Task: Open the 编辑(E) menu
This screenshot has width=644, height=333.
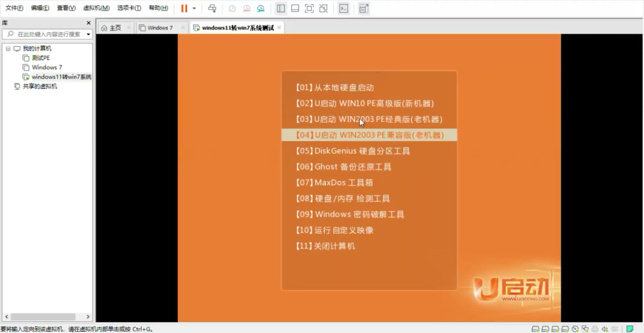Action: [40, 8]
